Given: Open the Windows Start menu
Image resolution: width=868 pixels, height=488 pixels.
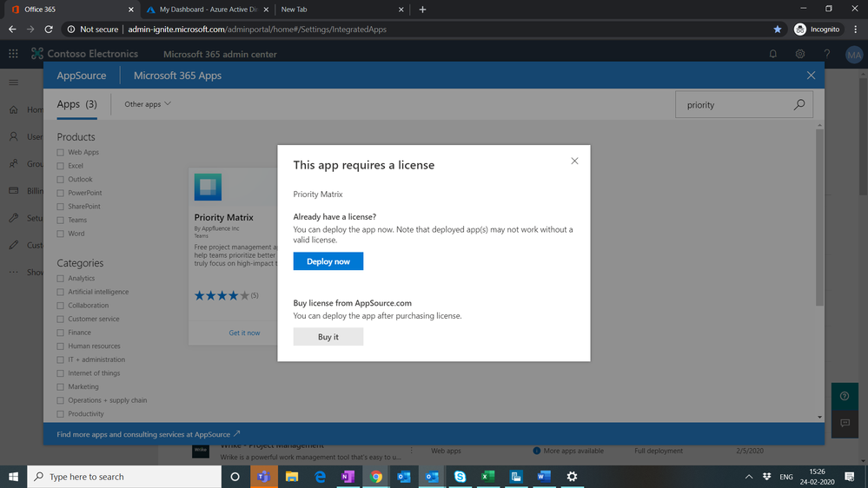Looking at the screenshot, I should [x=13, y=477].
